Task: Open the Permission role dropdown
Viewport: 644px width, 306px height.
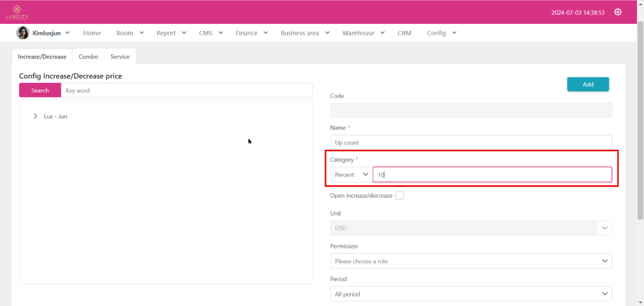Action: [470, 261]
